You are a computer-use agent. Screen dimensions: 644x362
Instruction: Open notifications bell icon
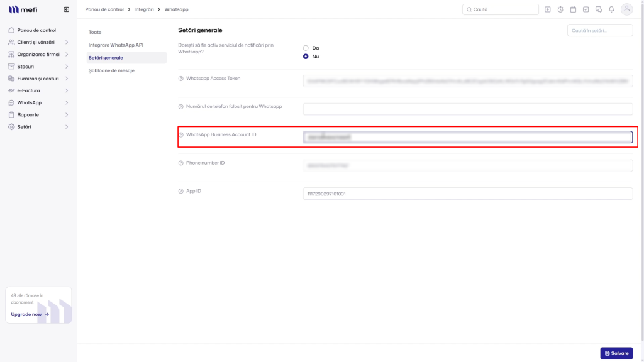(x=611, y=9)
